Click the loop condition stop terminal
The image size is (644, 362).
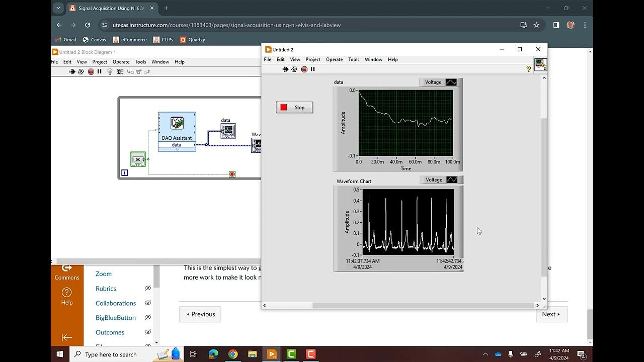[x=232, y=174]
